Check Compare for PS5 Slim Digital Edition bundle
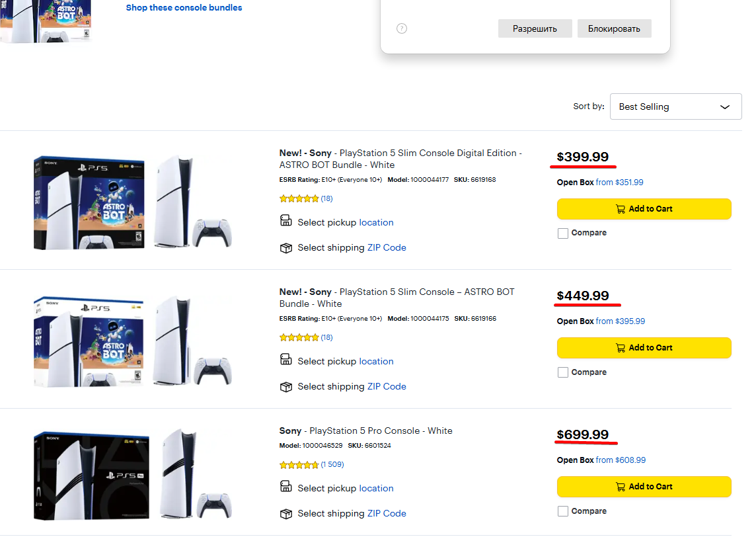 coord(563,233)
